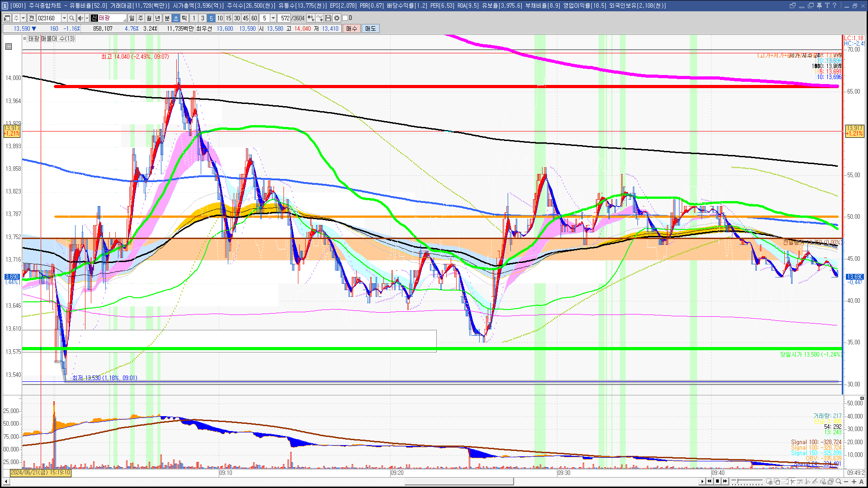Click the speaker sound icon

pos(80,18)
